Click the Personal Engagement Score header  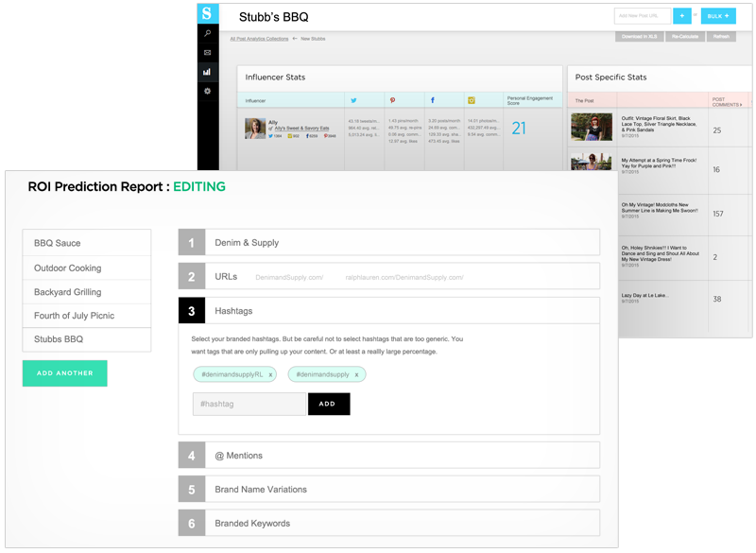[x=529, y=100]
